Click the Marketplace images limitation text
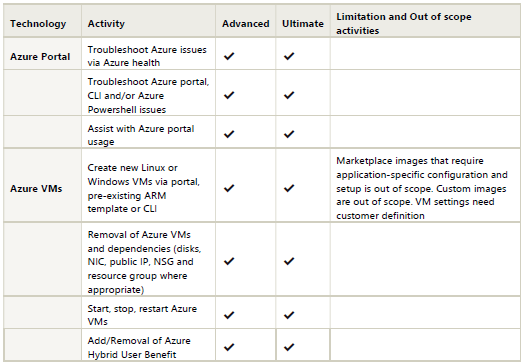Screen dimensions: 523x363 pyautogui.click(x=422, y=188)
